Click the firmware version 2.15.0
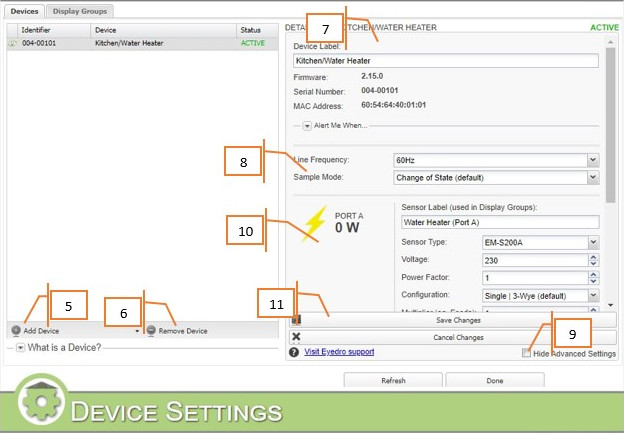 372,76
